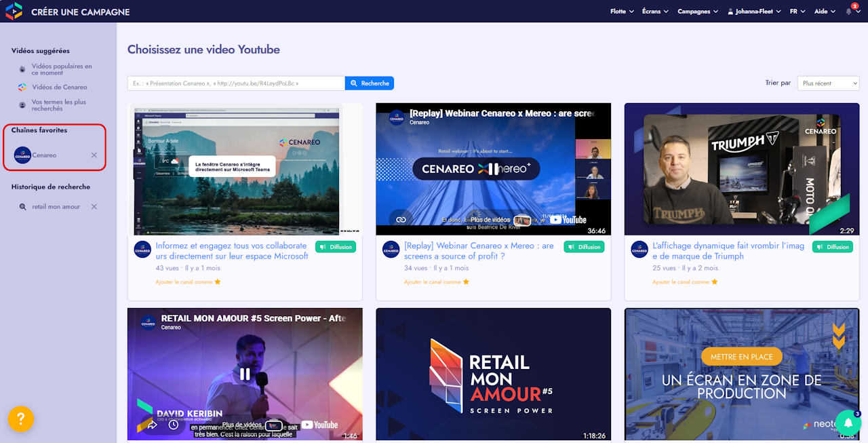Open 'Informez et engagez tous vos collaborateurs' title
This screenshot has height=443, width=868.
[x=232, y=251]
